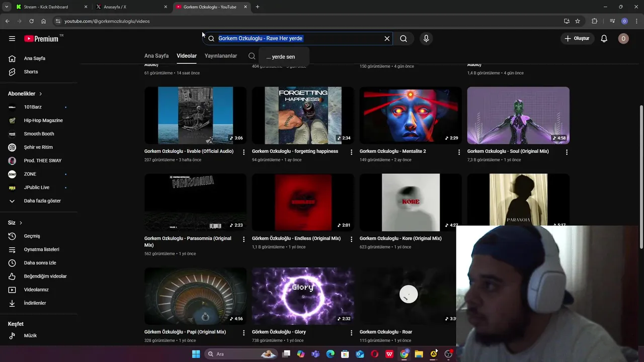Open Daha sonra izle watch later
Screen dimensions: 644x362
tap(39, 263)
